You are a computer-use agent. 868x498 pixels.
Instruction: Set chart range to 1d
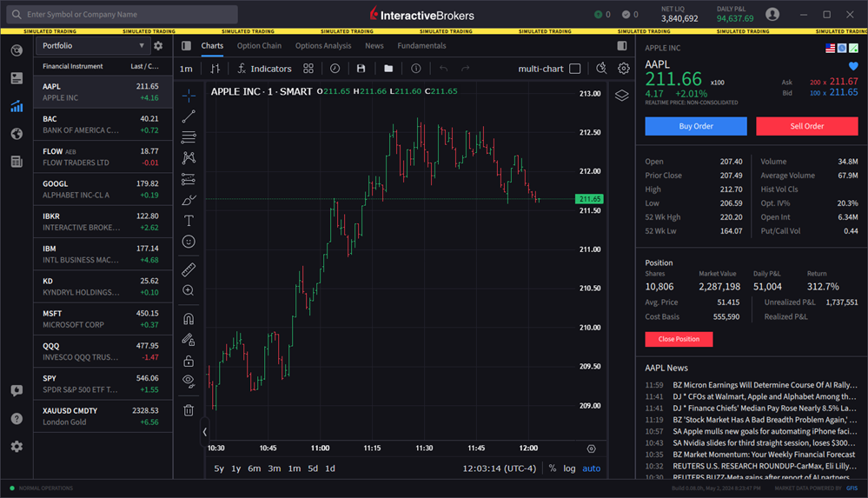click(330, 468)
